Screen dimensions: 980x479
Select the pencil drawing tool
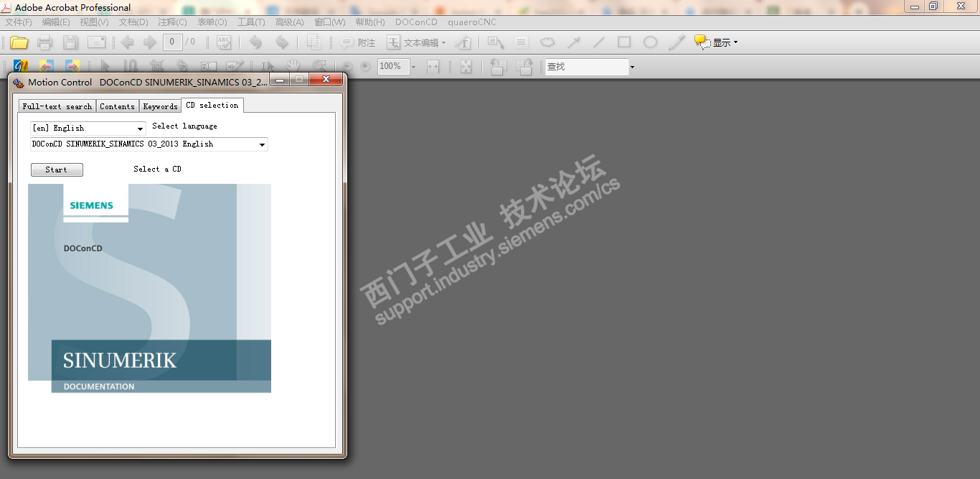(x=677, y=42)
